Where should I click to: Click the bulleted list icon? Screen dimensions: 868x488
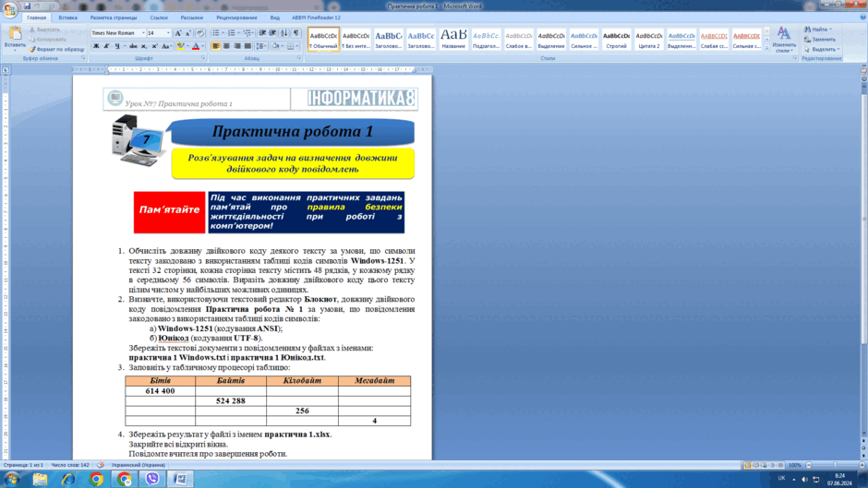[217, 33]
